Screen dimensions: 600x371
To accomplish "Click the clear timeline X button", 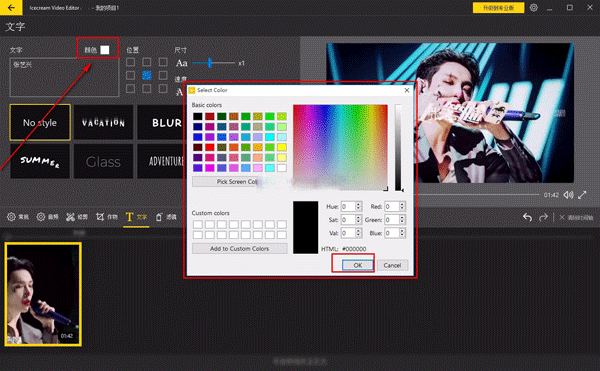I will [x=576, y=217].
